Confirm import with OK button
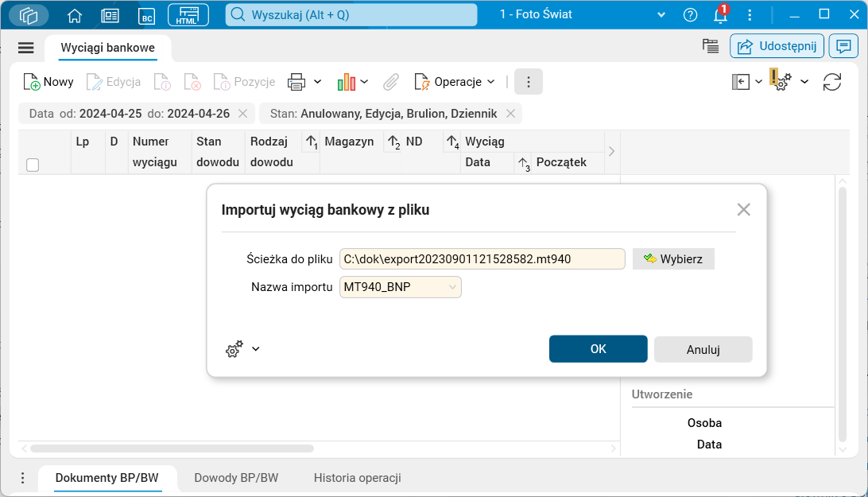The height and width of the screenshot is (497, 868). click(598, 349)
